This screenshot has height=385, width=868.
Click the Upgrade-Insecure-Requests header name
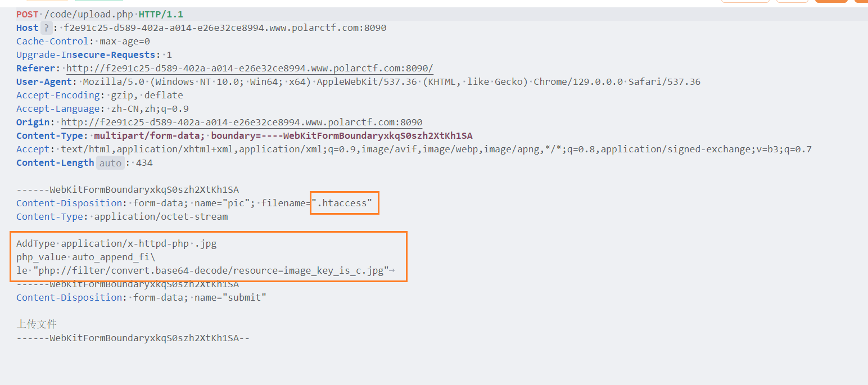click(85, 55)
